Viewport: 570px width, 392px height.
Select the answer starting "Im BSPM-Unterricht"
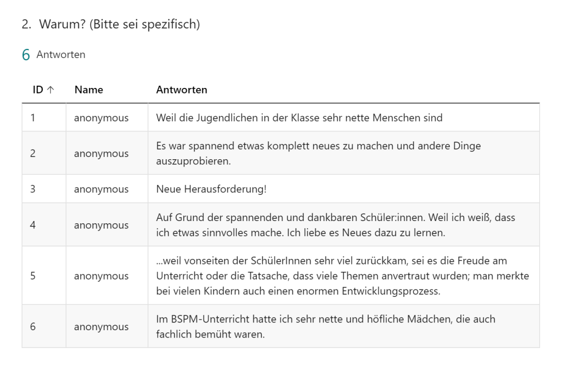[x=325, y=327]
